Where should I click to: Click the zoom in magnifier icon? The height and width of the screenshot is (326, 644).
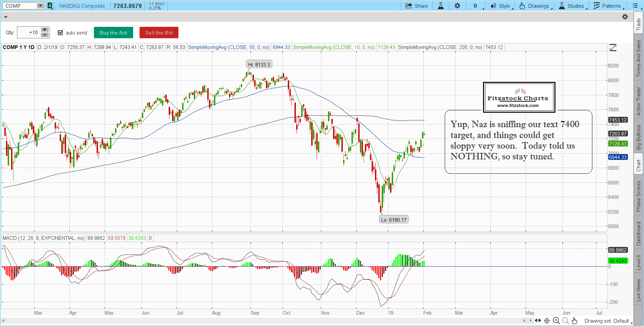tap(556, 321)
